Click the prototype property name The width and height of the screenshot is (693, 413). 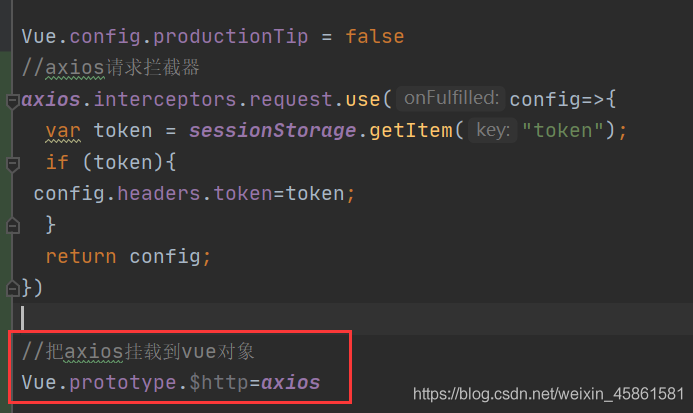point(123,382)
